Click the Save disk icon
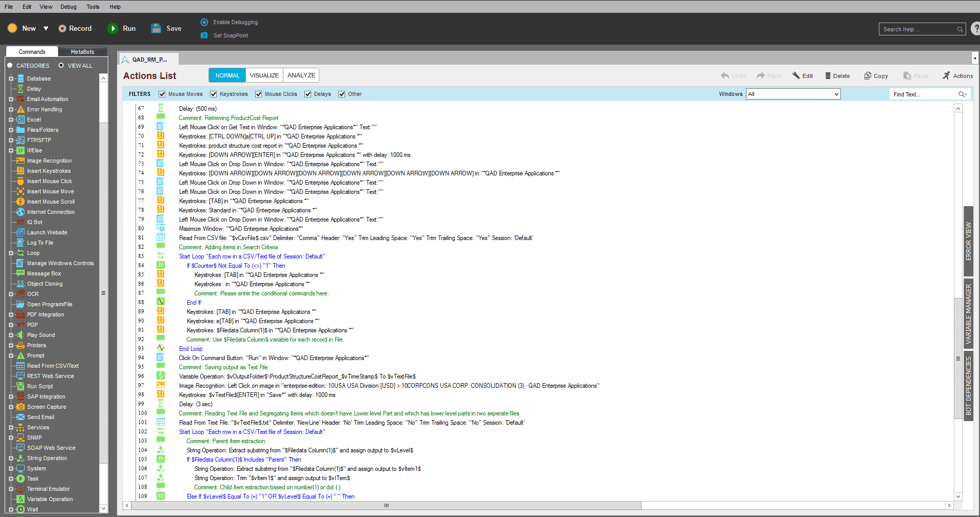The width and height of the screenshot is (980, 517). [x=156, y=29]
